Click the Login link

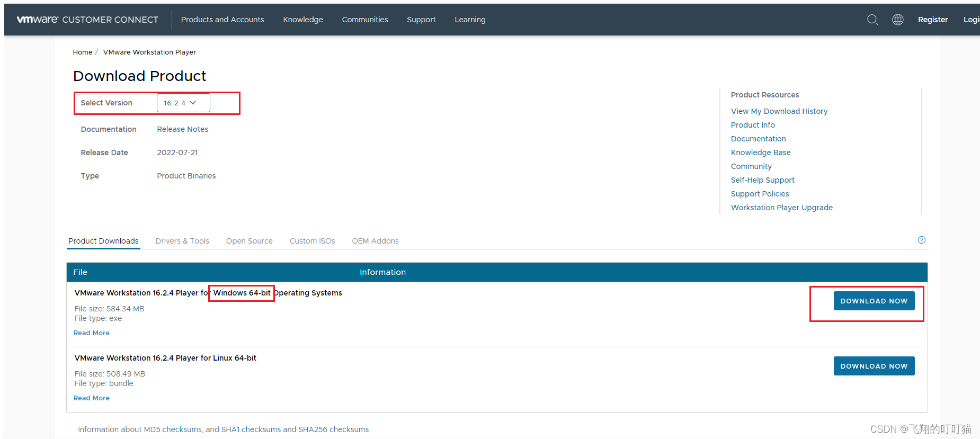(972, 20)
